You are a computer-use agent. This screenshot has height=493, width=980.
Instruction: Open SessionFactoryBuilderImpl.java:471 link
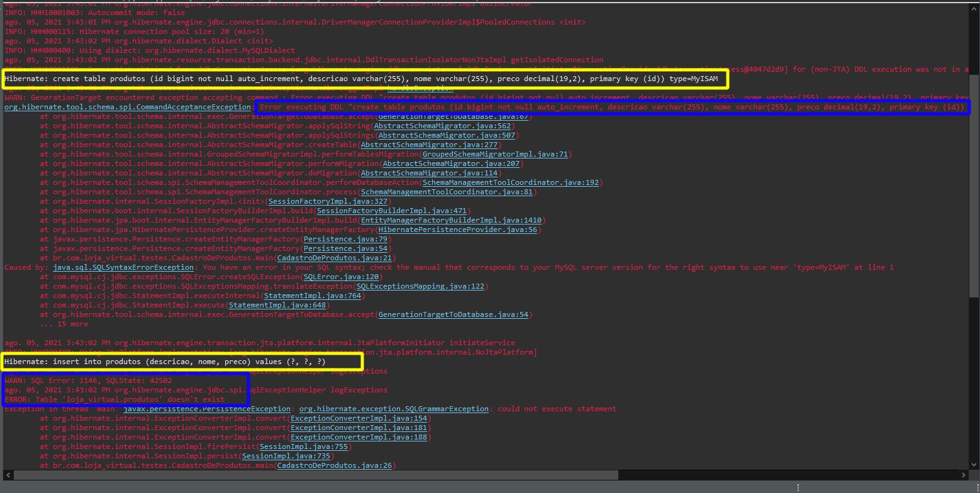click(x=392, y=211)
